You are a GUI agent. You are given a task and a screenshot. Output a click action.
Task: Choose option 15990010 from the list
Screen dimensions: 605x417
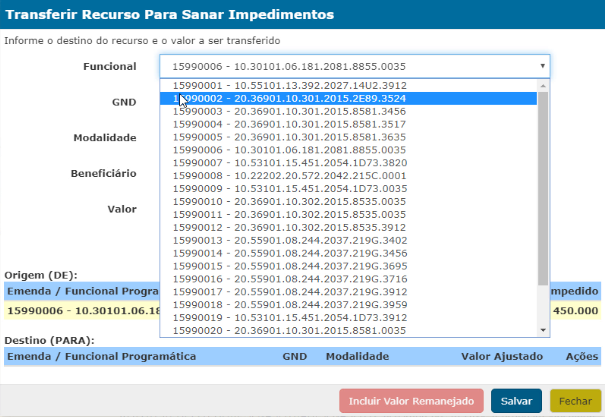[x=288, y=200]
